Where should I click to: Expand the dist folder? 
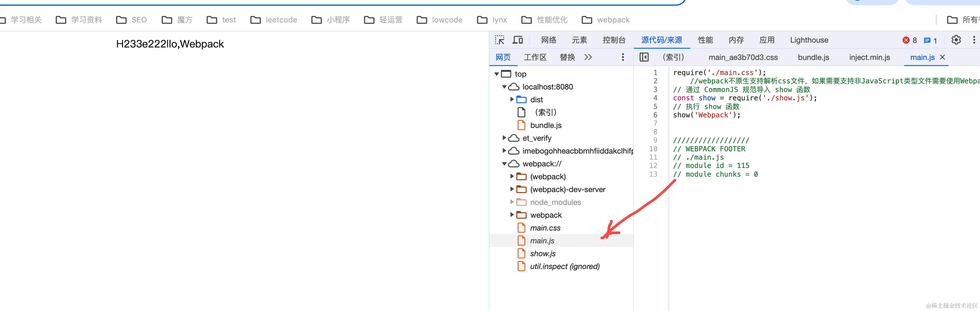[x=512, y=99]
